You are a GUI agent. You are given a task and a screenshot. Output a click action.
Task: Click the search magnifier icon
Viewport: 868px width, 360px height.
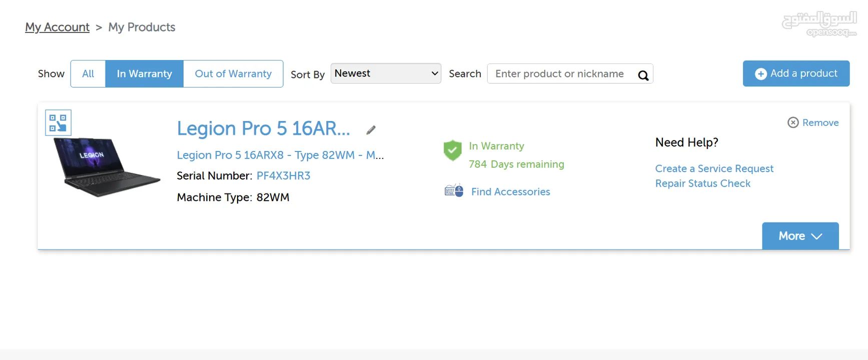pyautogui.click(x=643, y=75)
